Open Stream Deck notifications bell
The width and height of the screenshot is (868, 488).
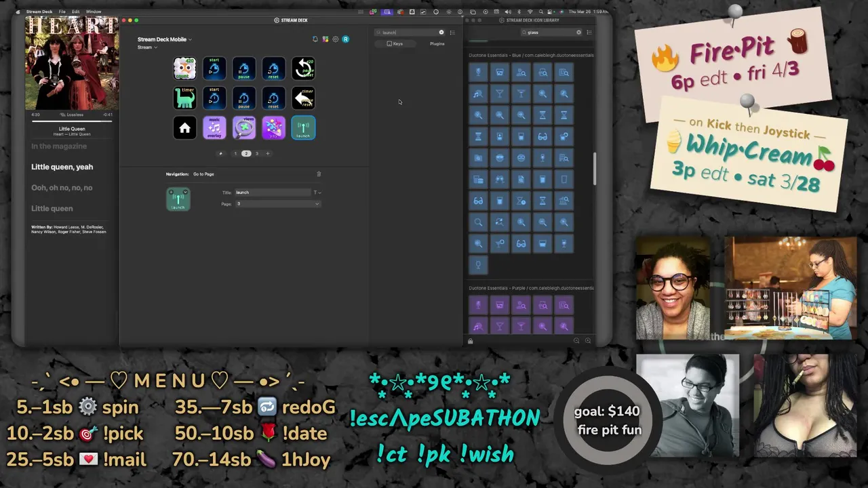point(315,39)
